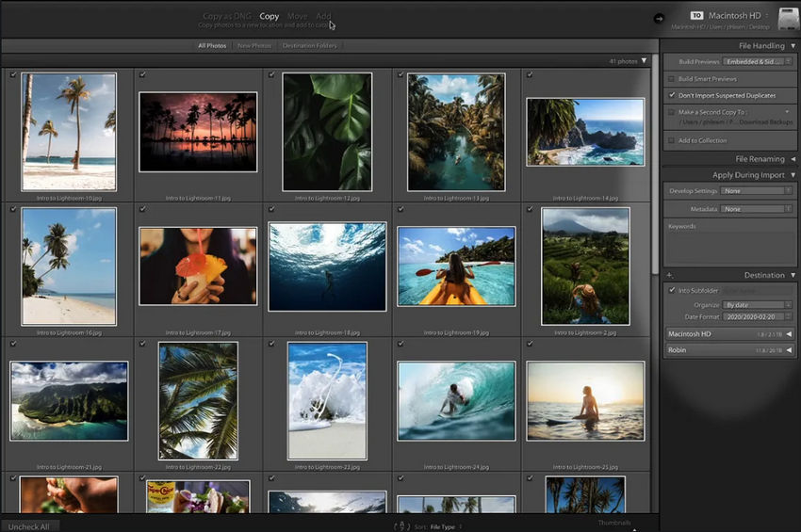Select the Intro to Lightroom-18 underwater thumbnail
The height and width of the screenshot is (532, 801).
tap(327, 266)
